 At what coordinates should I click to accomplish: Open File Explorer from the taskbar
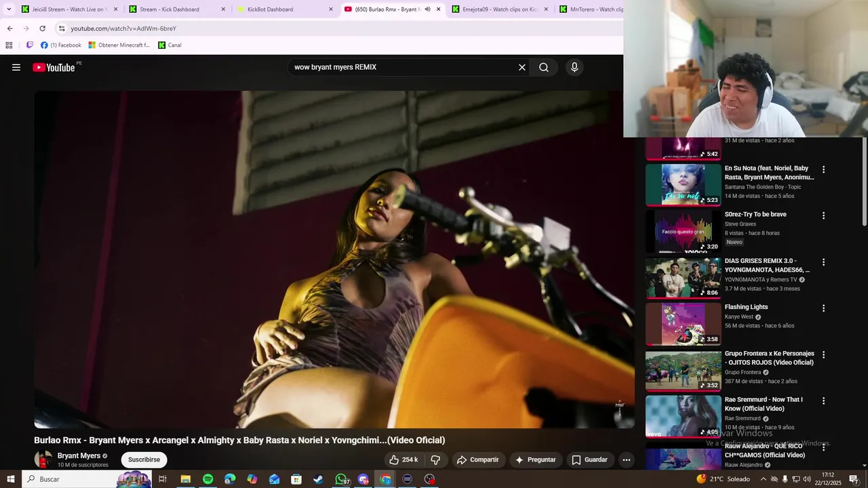pyautogui.click(x=185, y=479)
